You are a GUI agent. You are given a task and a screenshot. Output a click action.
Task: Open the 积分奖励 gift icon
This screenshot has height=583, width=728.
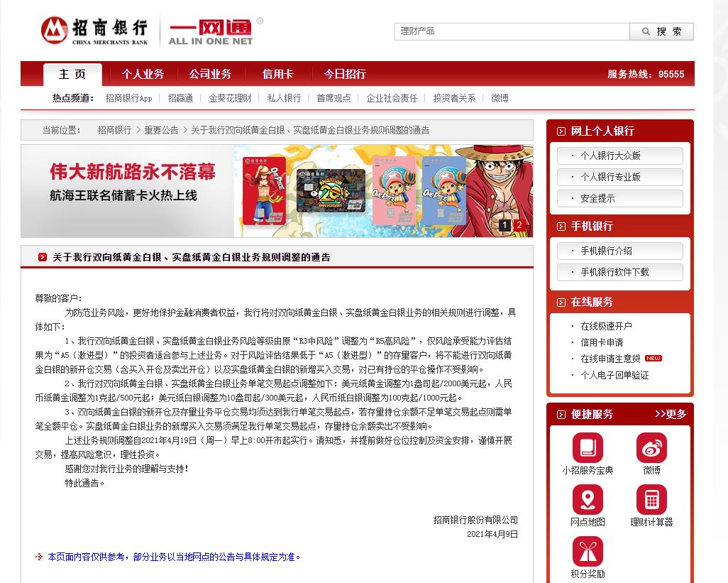click(x=588, y=552)
